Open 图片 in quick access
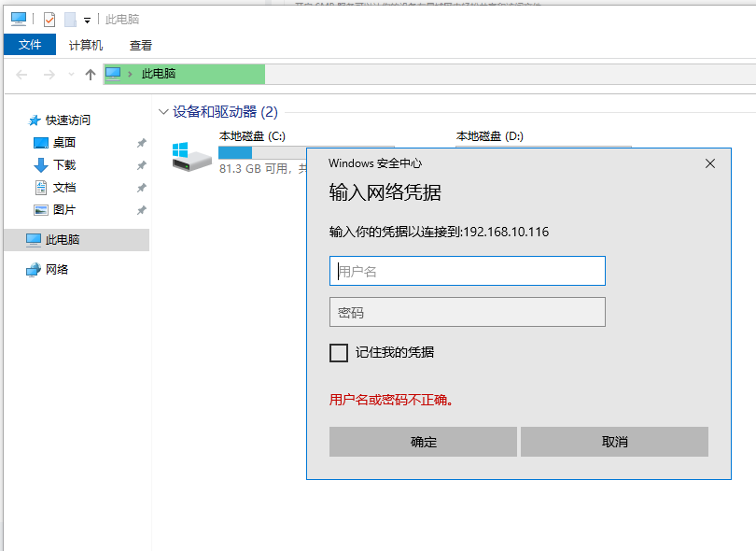 (64, 210)
